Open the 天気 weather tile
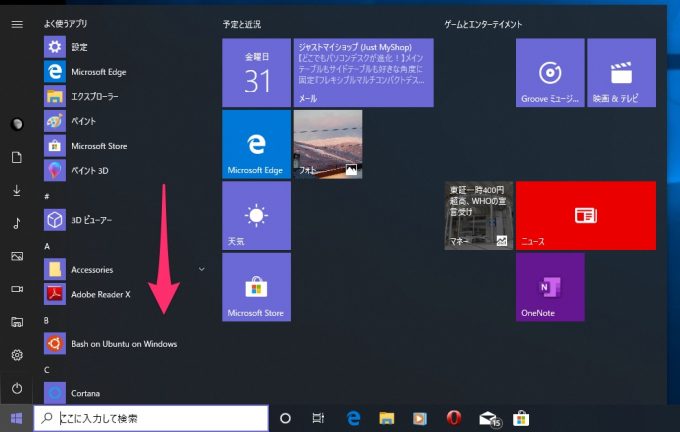The width and height of the screenshot is (680, 432). 256,216
